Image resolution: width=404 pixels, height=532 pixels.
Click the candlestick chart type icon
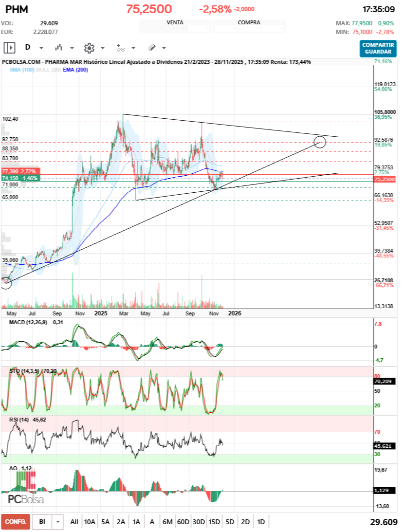pos(59,48)
